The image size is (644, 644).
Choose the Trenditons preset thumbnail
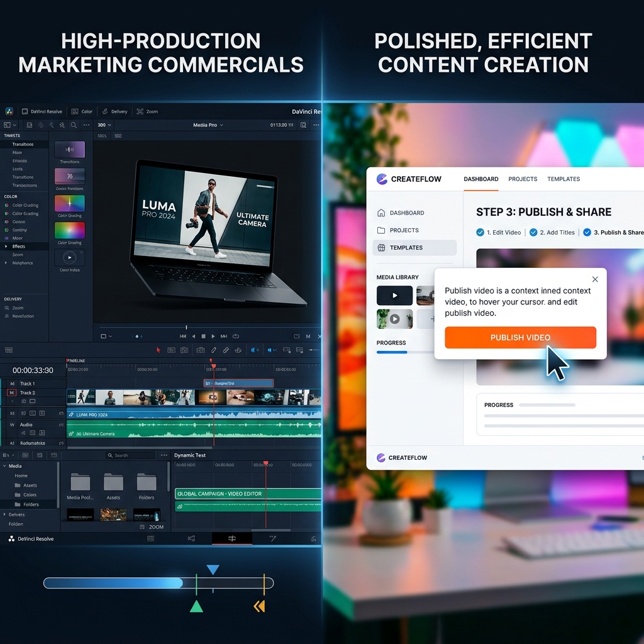click(x=70, y=150)
